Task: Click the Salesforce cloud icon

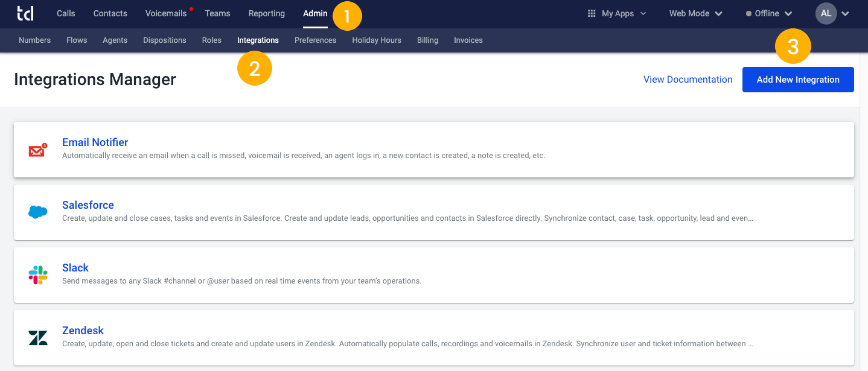Action: [37, 212]
